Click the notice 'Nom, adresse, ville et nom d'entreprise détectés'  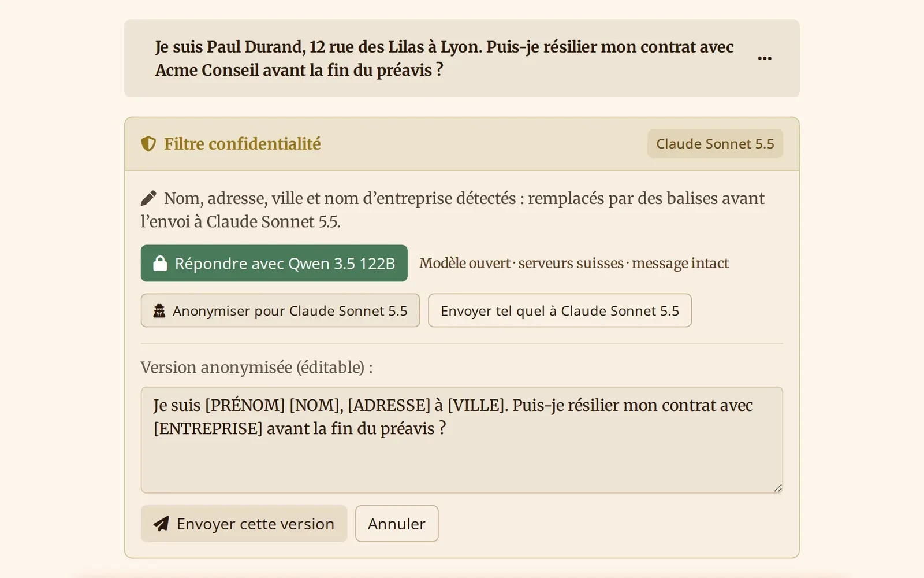coord(340,198)
